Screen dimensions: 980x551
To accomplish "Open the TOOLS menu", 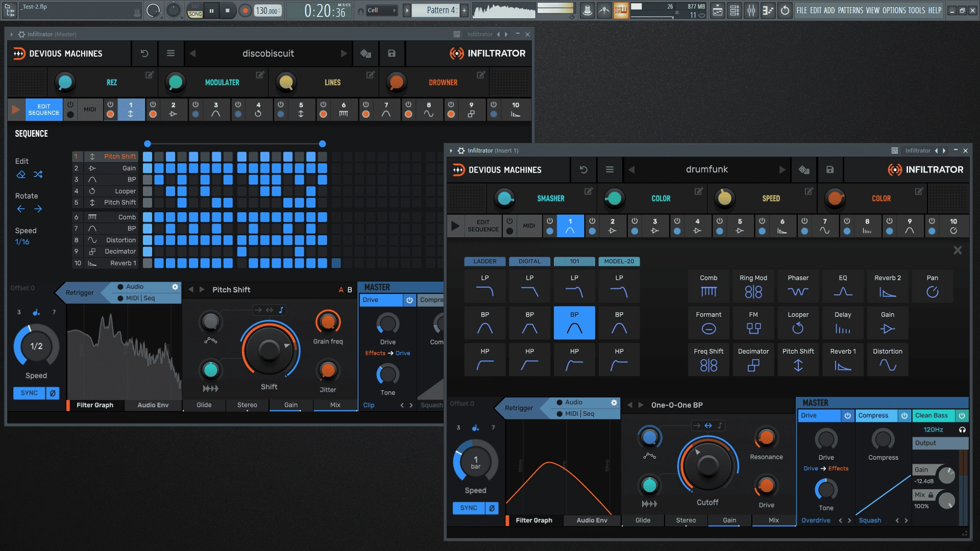I will pyautogui.click(x=917, y=10).
